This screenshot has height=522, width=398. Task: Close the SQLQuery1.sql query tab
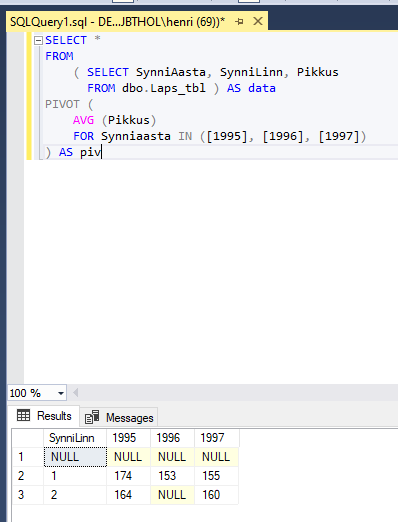click(258, 22)
